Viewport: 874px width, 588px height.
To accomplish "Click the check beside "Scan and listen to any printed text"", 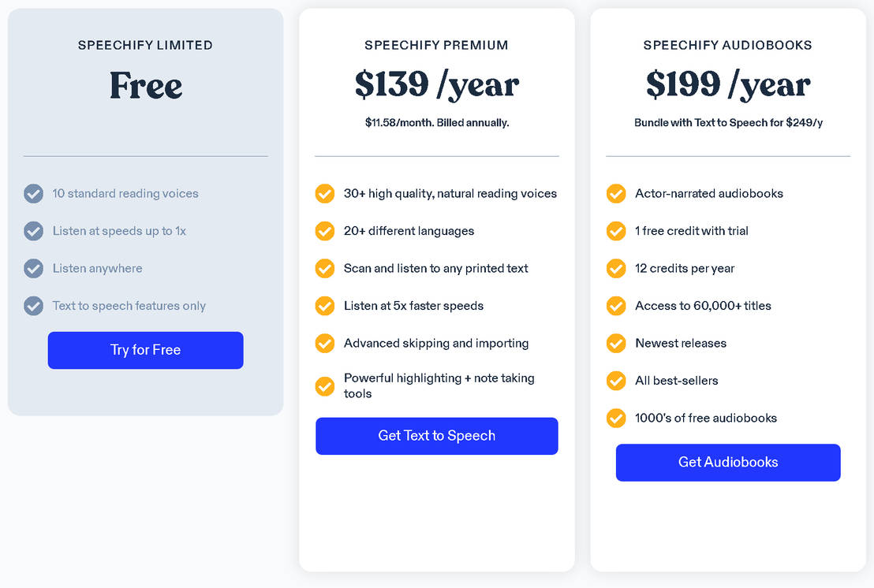I will click(324, 268).
